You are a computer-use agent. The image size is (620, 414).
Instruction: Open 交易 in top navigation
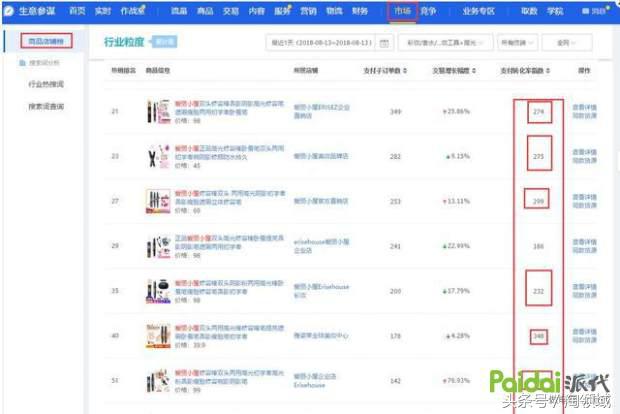pos(231,11)
